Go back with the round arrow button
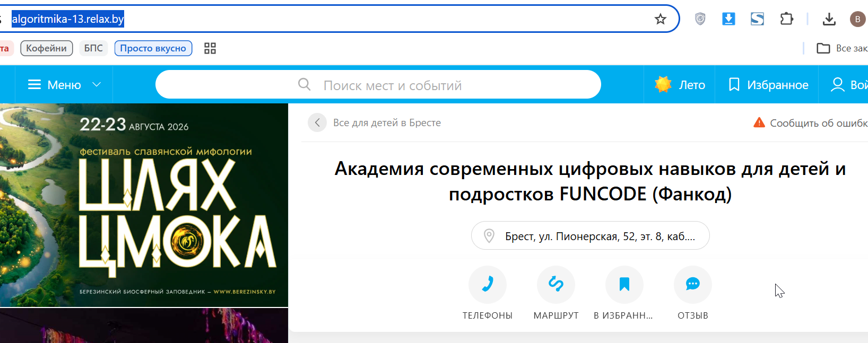This screenshot has width=868, height=343. 317,122
